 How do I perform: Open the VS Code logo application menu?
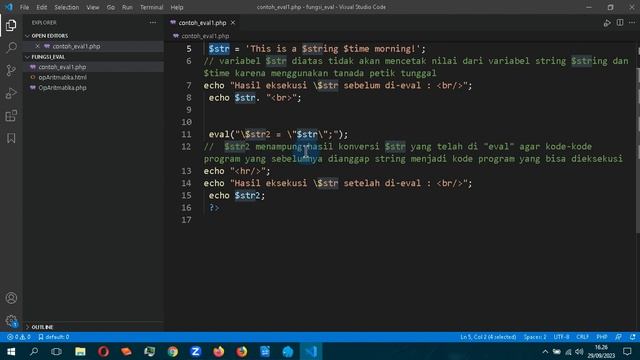pyautogui.click(x=9, y=7)
